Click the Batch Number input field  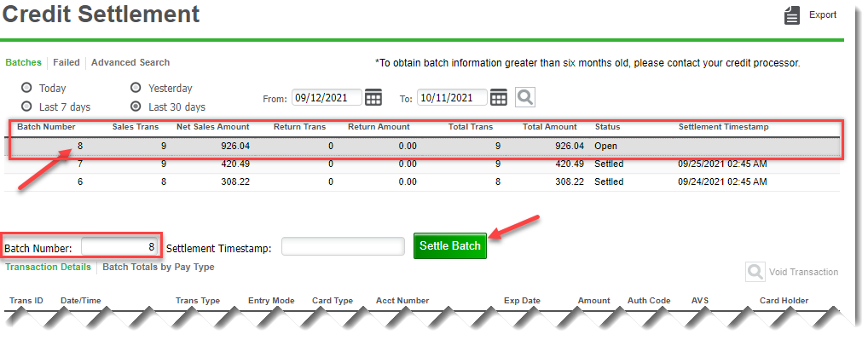(x=119, y=247)
